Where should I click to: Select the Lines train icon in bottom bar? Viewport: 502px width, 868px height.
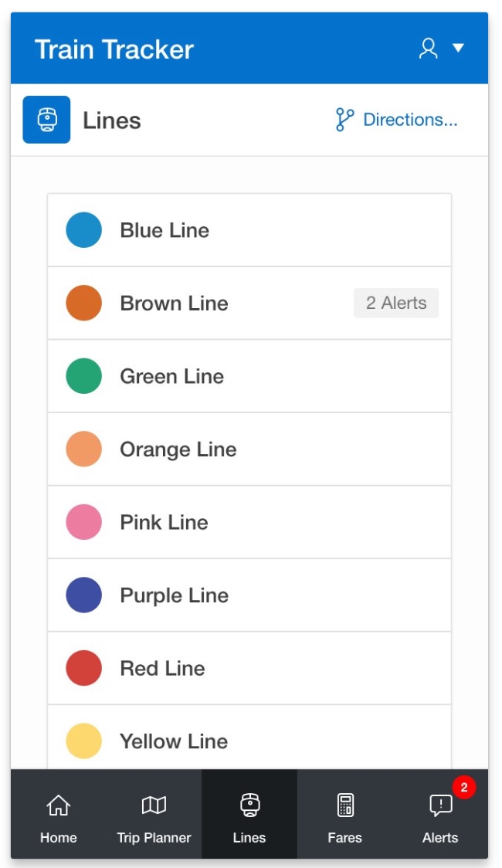click(x=249, y=805)
